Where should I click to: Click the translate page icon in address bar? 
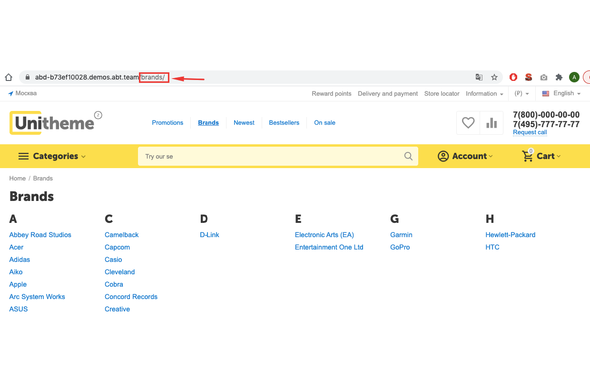[479, 77]
